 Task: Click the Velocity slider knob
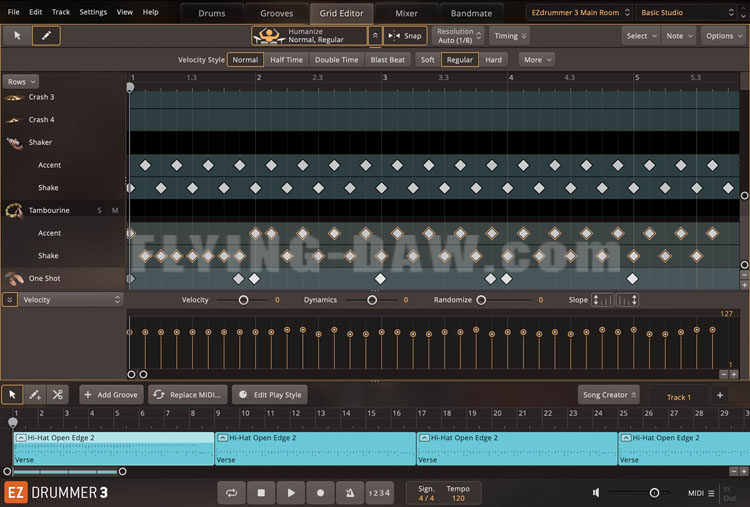click(x=243, y=300)
